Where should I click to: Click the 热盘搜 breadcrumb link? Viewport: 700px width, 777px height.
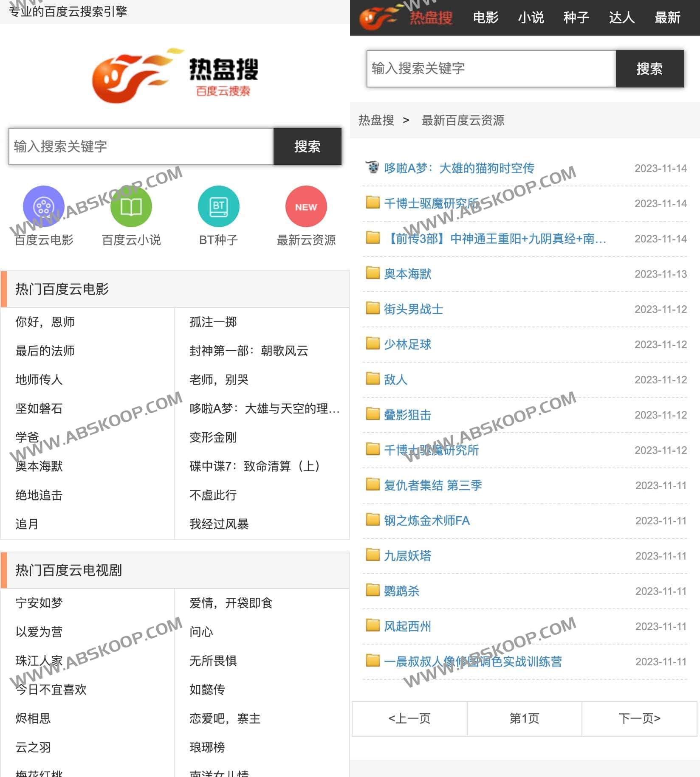[x=376, y=121]
